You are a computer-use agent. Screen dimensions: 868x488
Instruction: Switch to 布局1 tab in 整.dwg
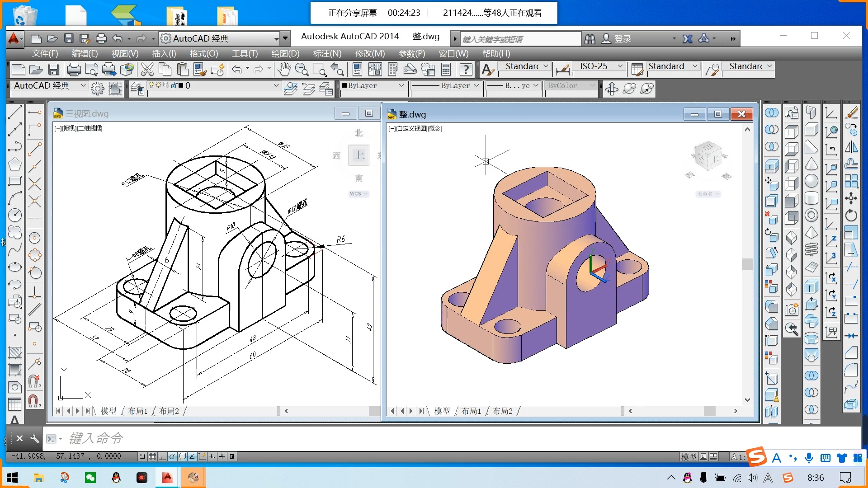click(x=471, y=411)
